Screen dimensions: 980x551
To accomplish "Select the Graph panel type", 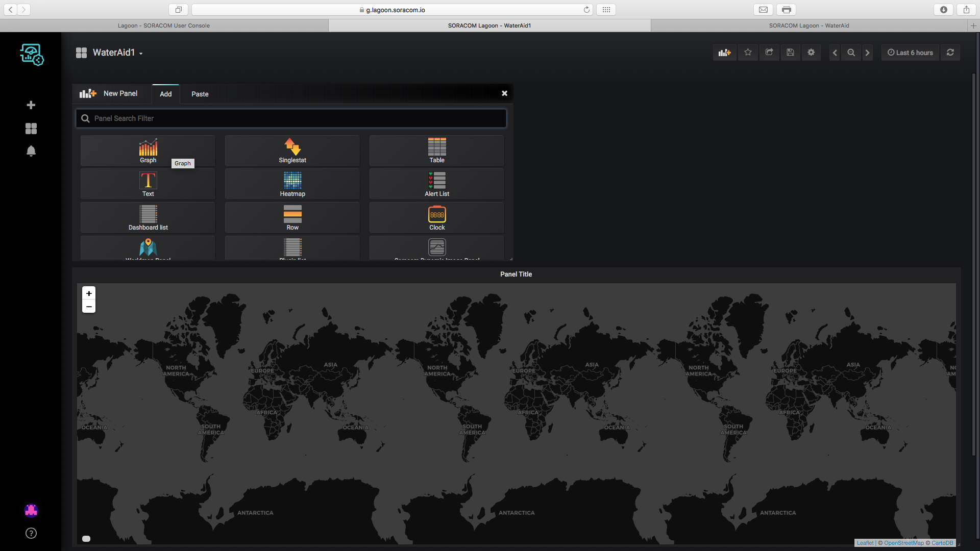I will tap(148, 151).
